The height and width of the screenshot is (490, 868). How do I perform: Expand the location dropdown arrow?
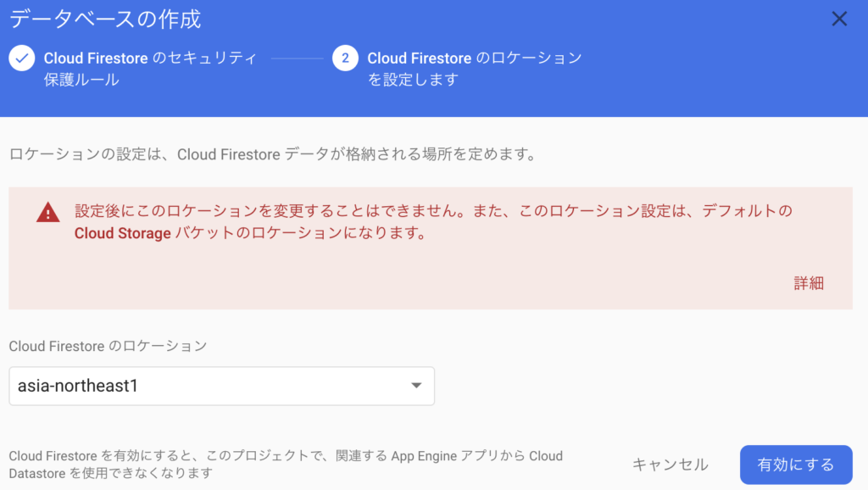click(416, 386)
